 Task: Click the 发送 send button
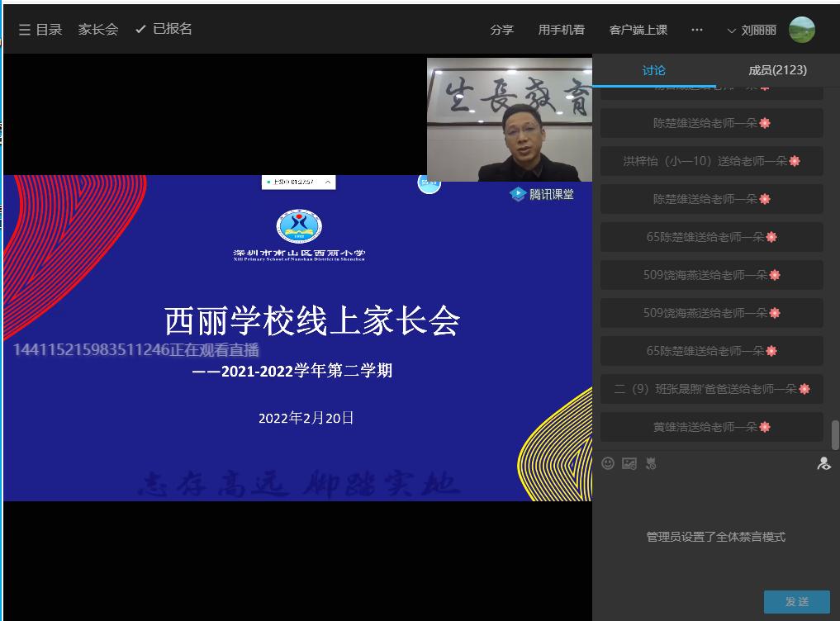(x=796, y=602)
